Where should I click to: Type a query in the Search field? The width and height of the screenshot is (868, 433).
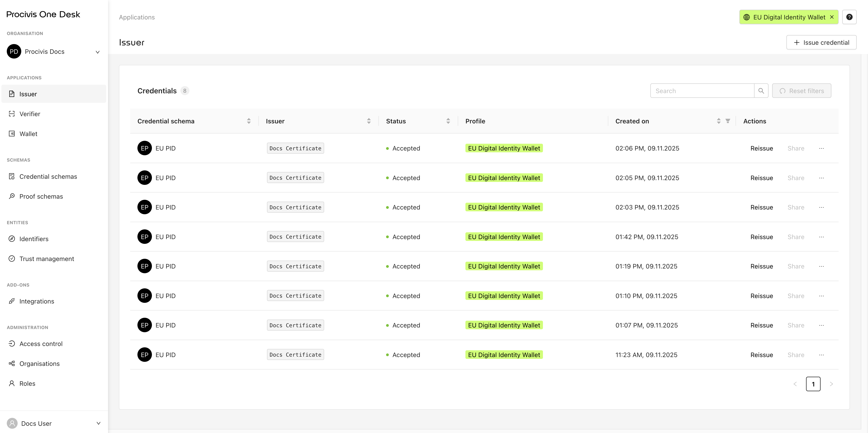(703, 90)
